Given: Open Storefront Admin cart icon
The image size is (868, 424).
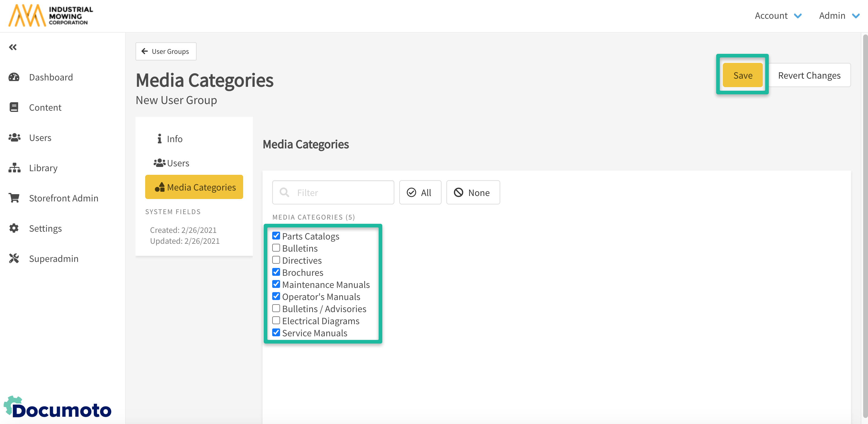Looking at the screenshot, I should [14, 198].
